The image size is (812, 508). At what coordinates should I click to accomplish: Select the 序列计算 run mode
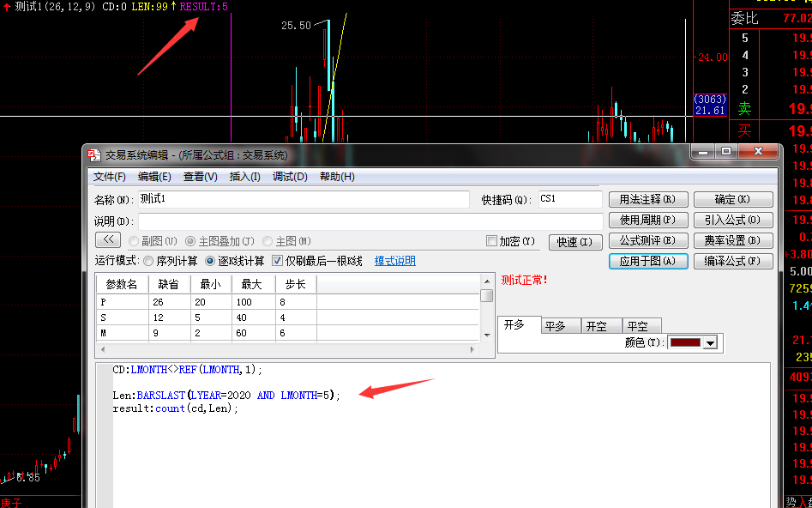[x=148, y=261]
